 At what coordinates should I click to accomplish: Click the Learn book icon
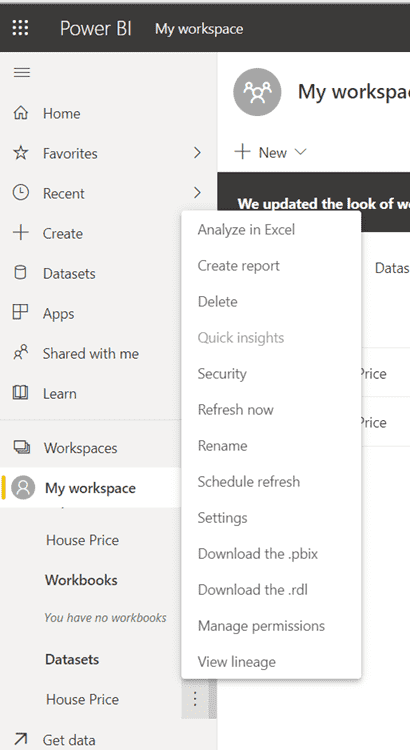[x=21, y=393]
